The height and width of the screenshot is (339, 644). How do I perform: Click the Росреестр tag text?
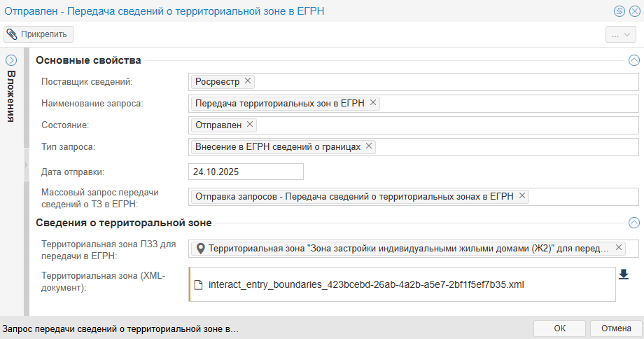(217, 82)
